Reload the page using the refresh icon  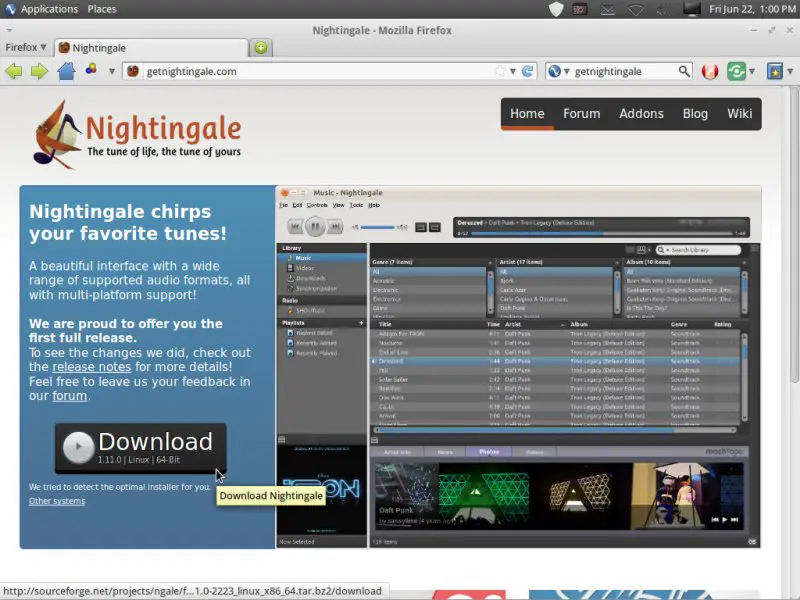tap(528, 71)
